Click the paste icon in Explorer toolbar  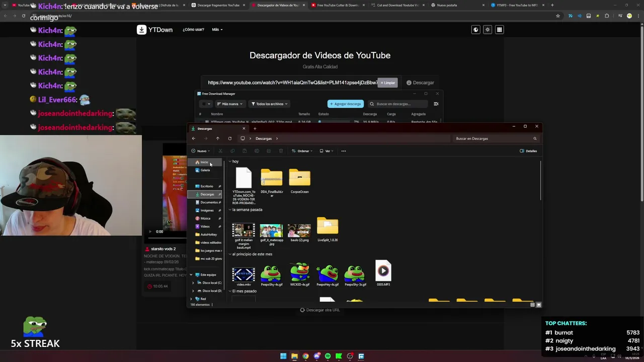(x=245, y=151)
